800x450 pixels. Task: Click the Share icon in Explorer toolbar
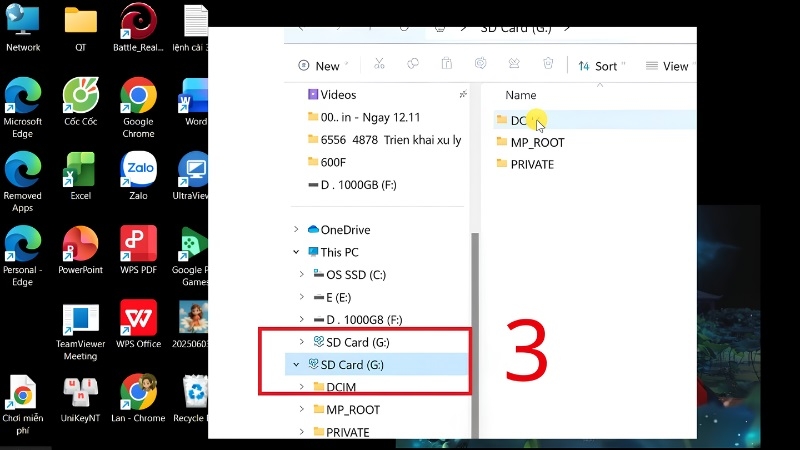pyautogui.click(x=514, y=64)
